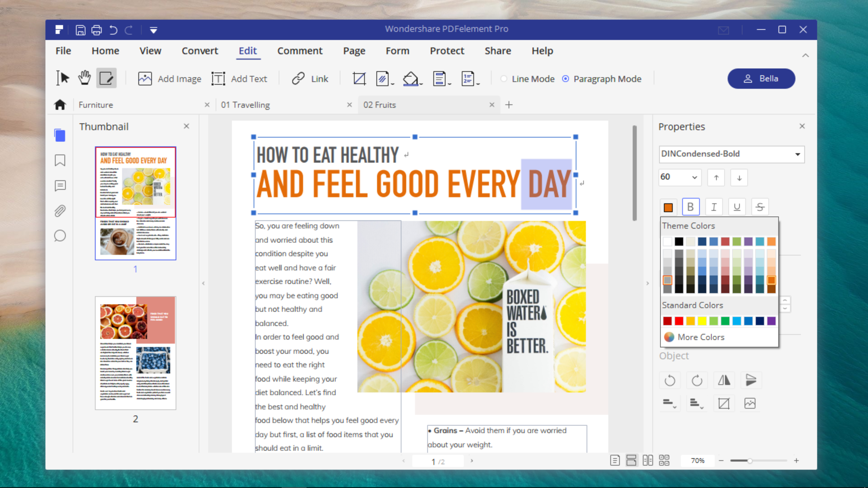868x488 pixels.
Task: Click the Underline formatting icon
Action: point(737,207)
